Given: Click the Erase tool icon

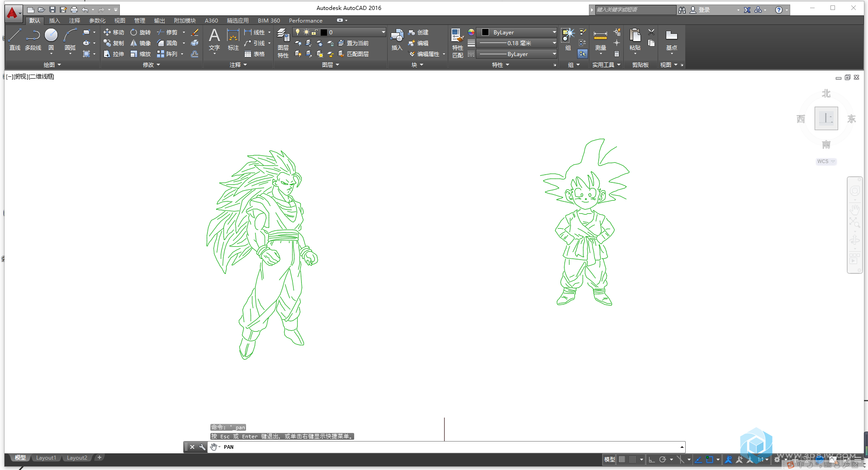Looking at the screenshot, I should 194,33.
